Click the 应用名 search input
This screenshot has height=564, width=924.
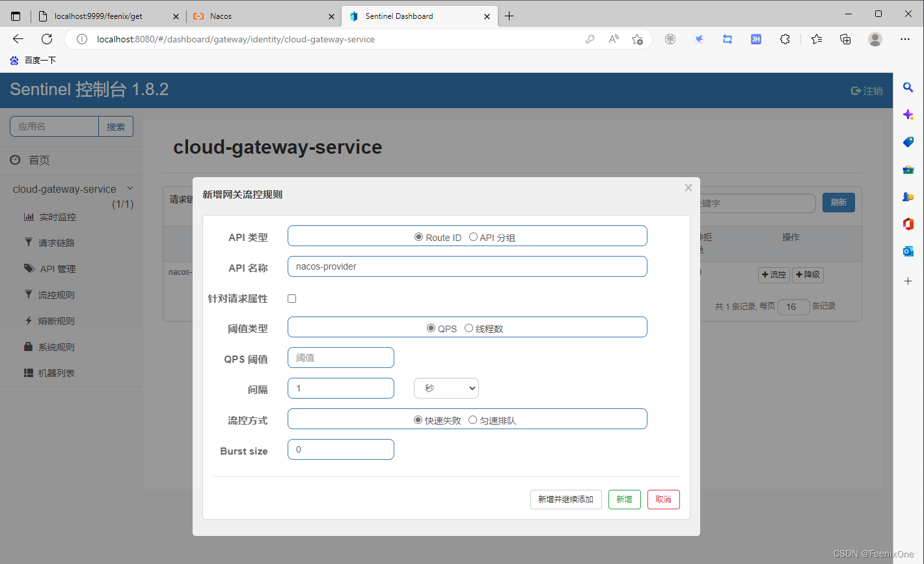[x=54, y=126]
